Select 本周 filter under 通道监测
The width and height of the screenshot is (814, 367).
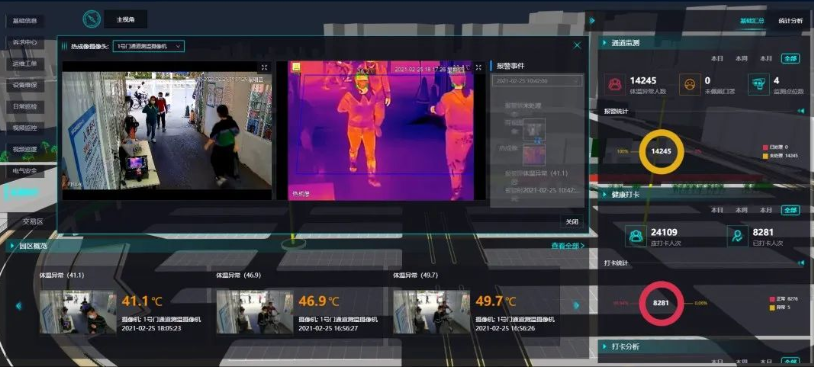(x=741, y=59)
